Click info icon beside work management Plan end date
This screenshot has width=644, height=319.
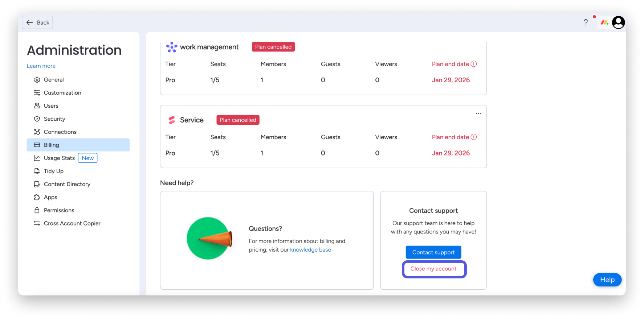click(x=474, y=64)
